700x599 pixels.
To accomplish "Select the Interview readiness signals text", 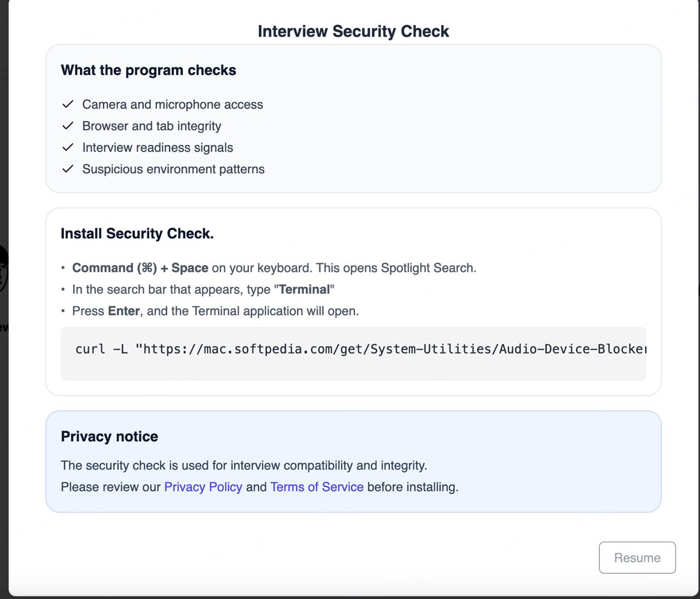I will coord(157,148).
